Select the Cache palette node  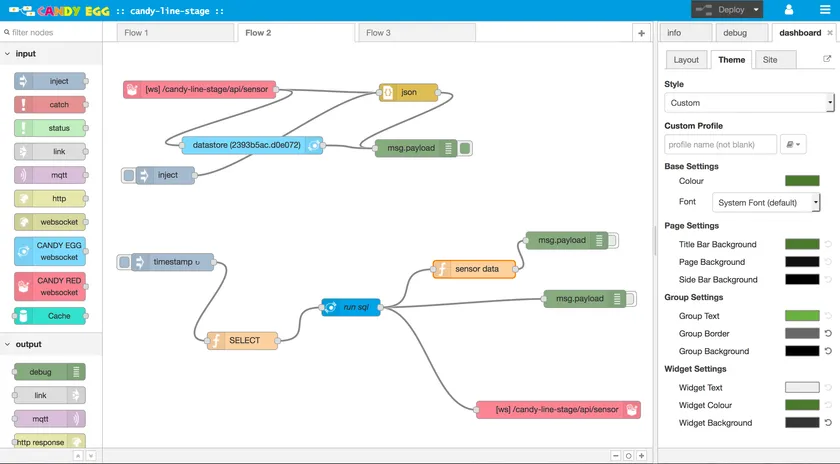coord(50,316)
